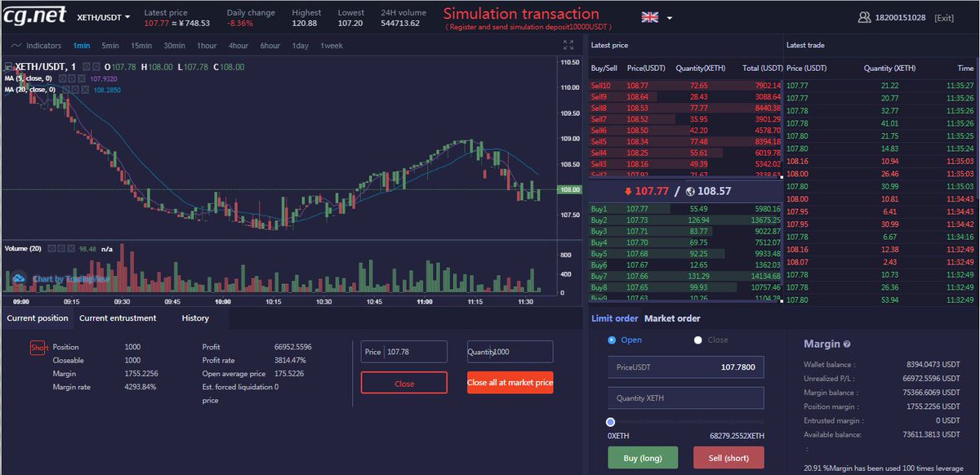Viewport: 980px width, 475px height.
Task: Open the Indicators panel
Action: (42, 46)
